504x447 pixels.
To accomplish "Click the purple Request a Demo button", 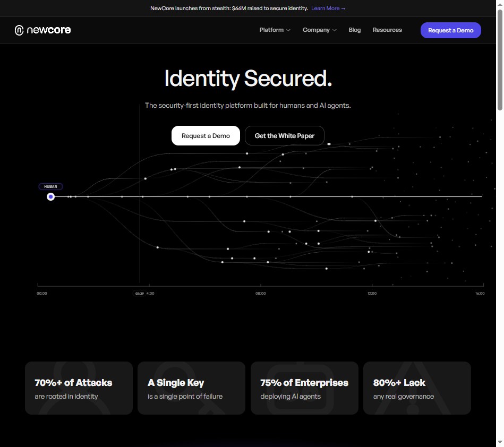I will (451, 30).
